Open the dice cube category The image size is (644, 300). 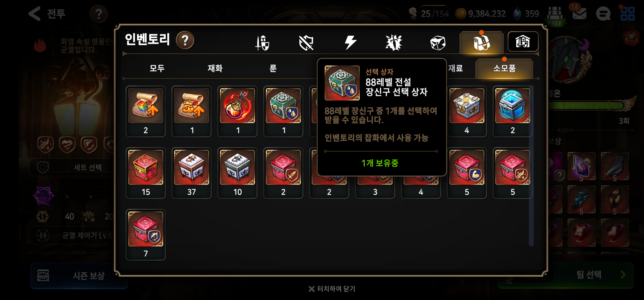[x=438, y=43]
